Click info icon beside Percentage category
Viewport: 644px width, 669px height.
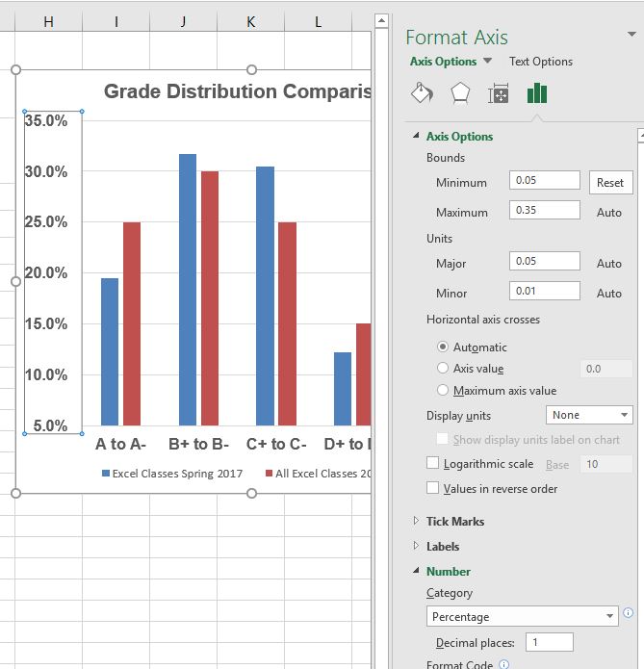click(x=629, y=613)
